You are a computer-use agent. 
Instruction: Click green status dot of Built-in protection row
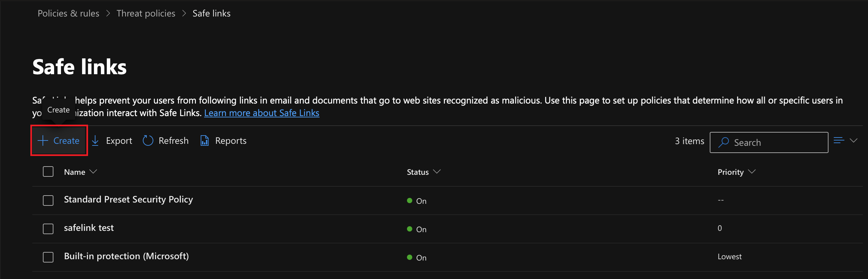[x=409, y=257]
